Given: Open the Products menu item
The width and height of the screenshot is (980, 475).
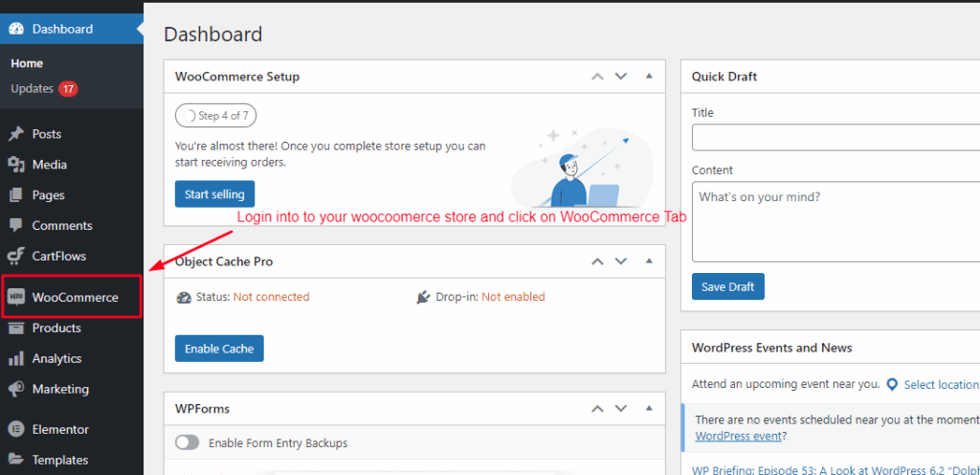Looking at the screenshot, I should (56, 328).
